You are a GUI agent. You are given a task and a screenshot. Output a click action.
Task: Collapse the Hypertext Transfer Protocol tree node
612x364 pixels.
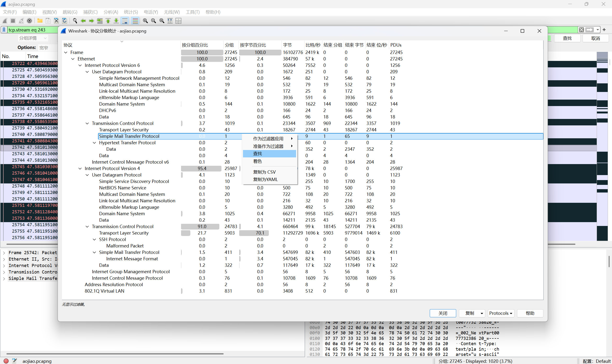pos(94,143)
